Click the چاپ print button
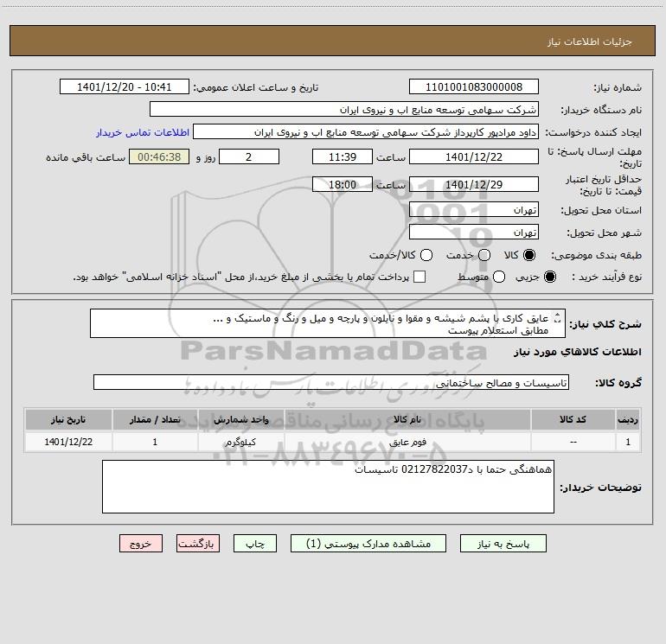This screenshot has width=666, height=644. point(255,544)
